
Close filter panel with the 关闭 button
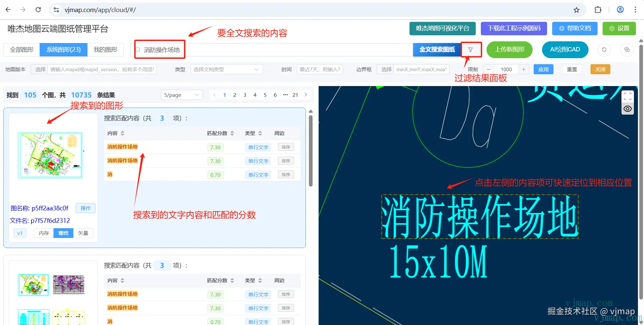click(600, 70)
